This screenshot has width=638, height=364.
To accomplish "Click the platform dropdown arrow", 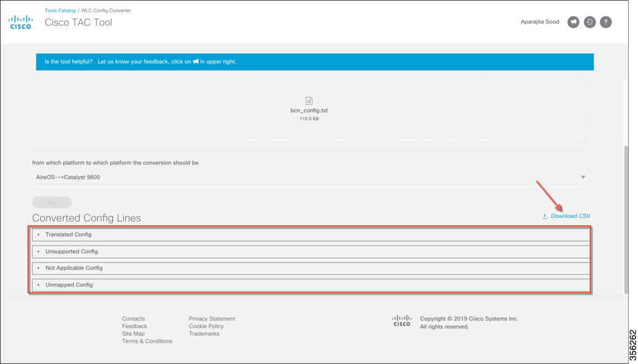I will (583, 177).
